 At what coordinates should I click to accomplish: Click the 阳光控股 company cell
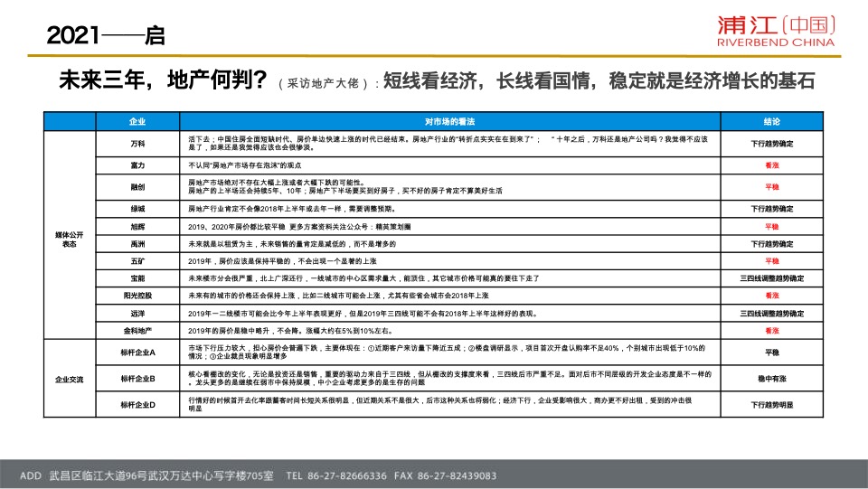pyautogui.click(x=137, y=296)
